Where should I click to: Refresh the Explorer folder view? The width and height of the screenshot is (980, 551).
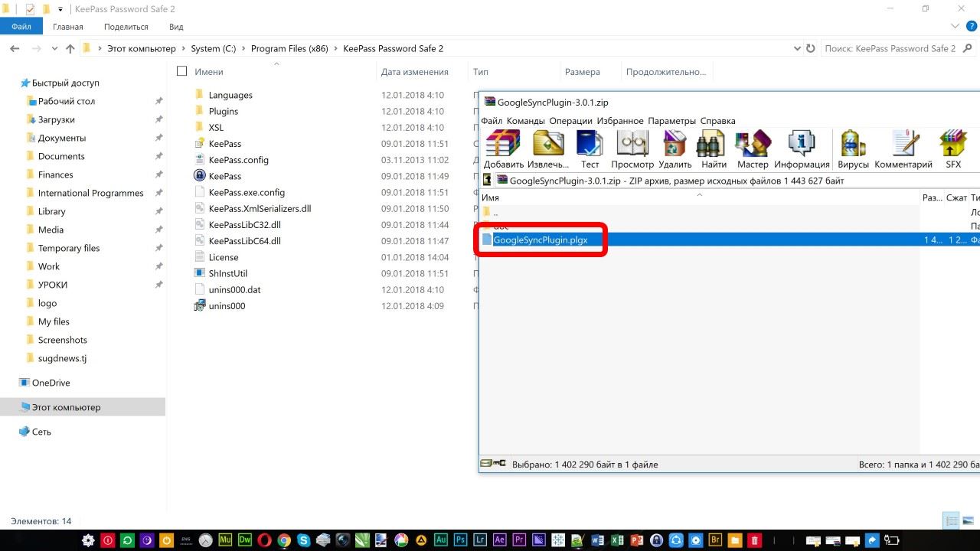(x=811, y=48)
